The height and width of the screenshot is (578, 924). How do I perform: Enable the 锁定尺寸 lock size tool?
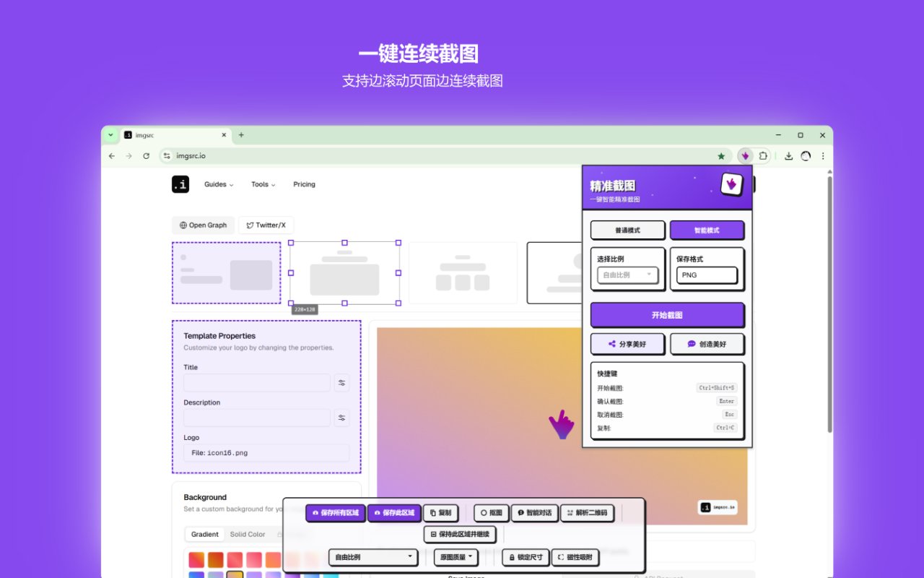pyautogui.click(x=525, y=557)
